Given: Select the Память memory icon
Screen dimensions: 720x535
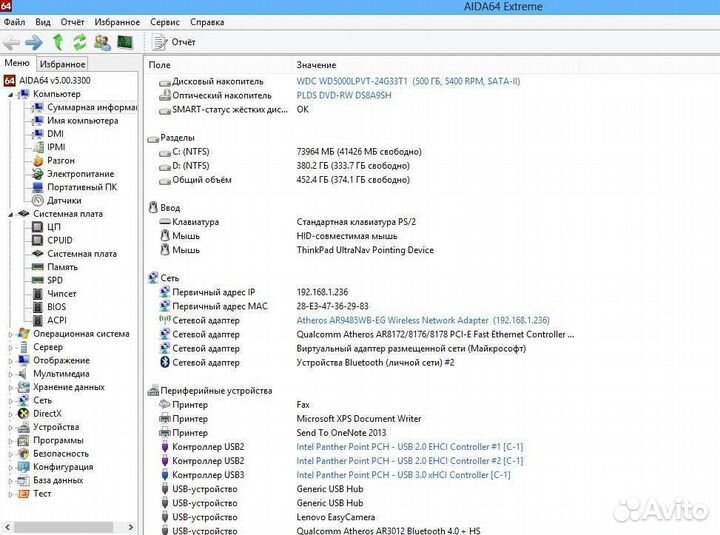Looking at the screenshot, I should [38, 267].
